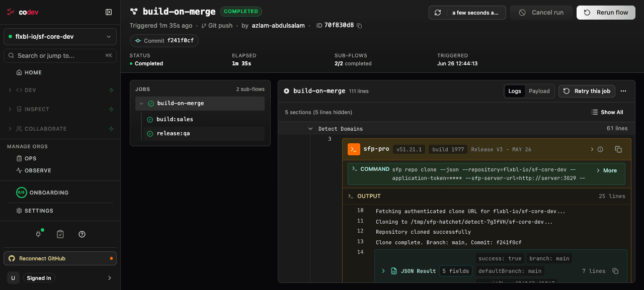Expand the DEV sidebar section chevron
Screen dimensions: 644x290
pyautogui.click(x=10, y=90)
